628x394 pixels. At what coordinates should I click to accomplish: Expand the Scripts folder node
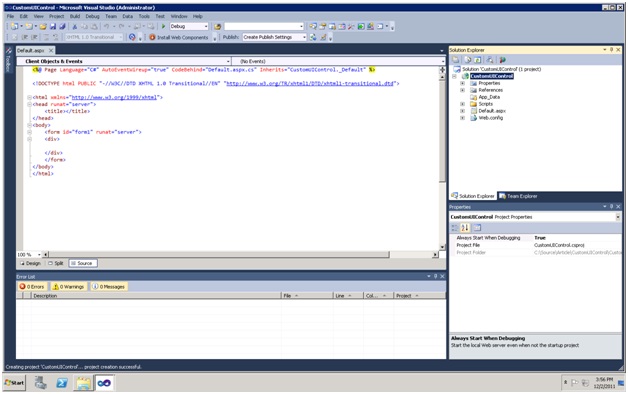click(462, 104)
